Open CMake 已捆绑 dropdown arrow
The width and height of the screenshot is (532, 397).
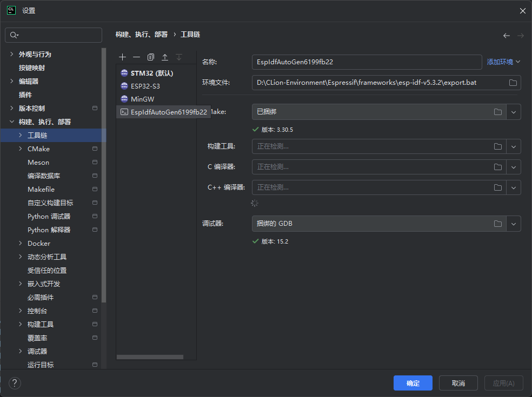pos(513,112)
